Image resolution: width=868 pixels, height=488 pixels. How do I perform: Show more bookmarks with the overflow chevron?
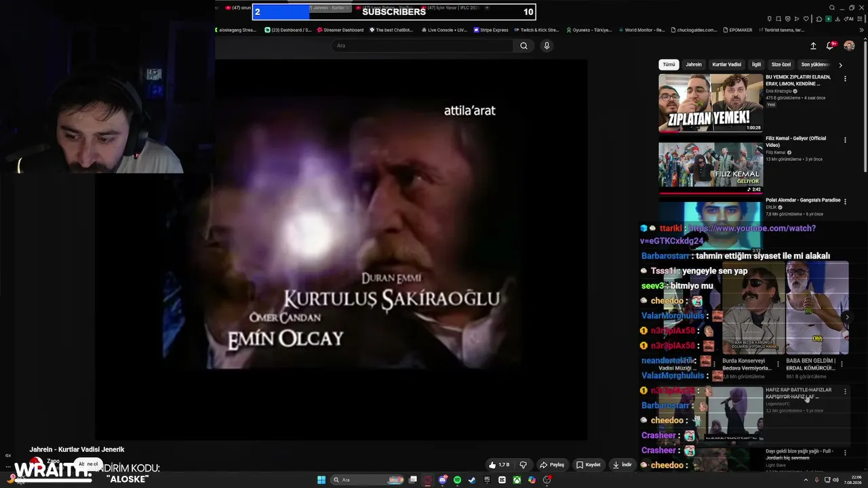click(861, 30)
